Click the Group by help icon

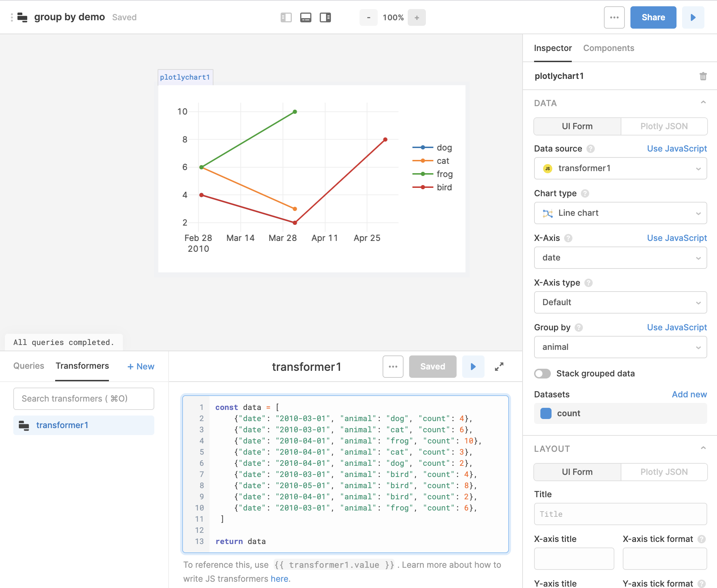click(x=579, y=328)
